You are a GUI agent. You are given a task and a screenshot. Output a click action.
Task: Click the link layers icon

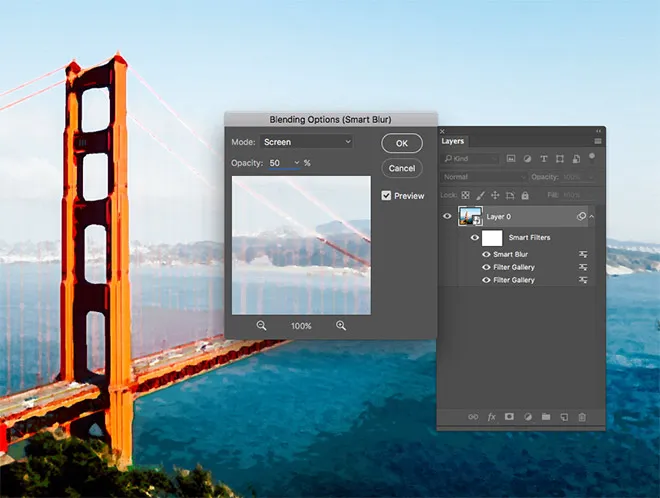[472, 417]
